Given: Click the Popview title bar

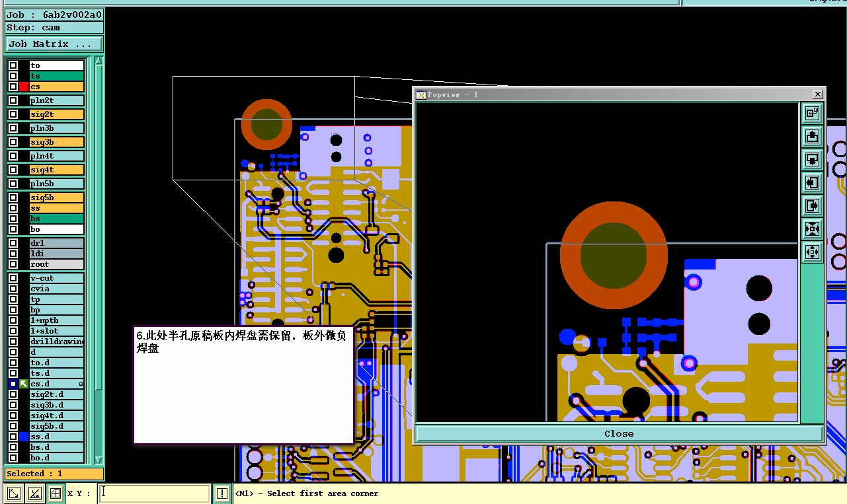Looking at the screenshot, I should [x=619, y=94].
